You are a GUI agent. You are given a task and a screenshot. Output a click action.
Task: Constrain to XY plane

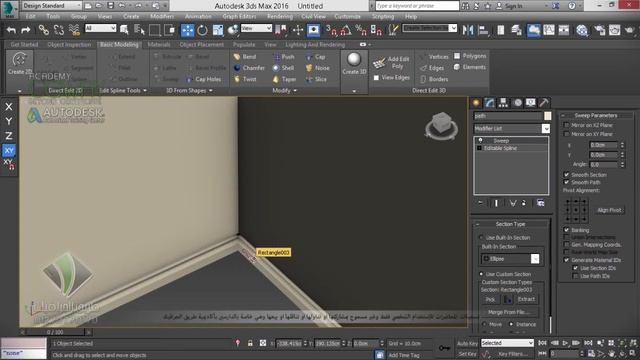click(9, 150)
